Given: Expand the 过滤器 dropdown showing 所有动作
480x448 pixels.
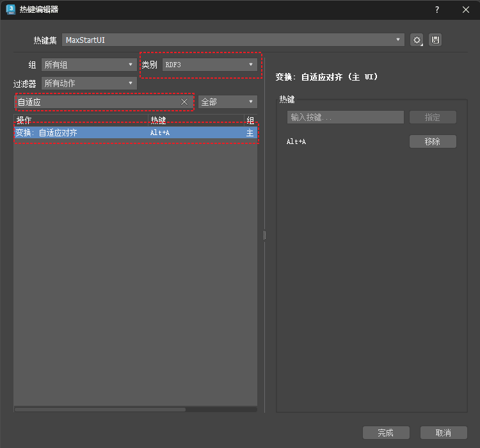Looking at the screenshot, I should [88, 83].
